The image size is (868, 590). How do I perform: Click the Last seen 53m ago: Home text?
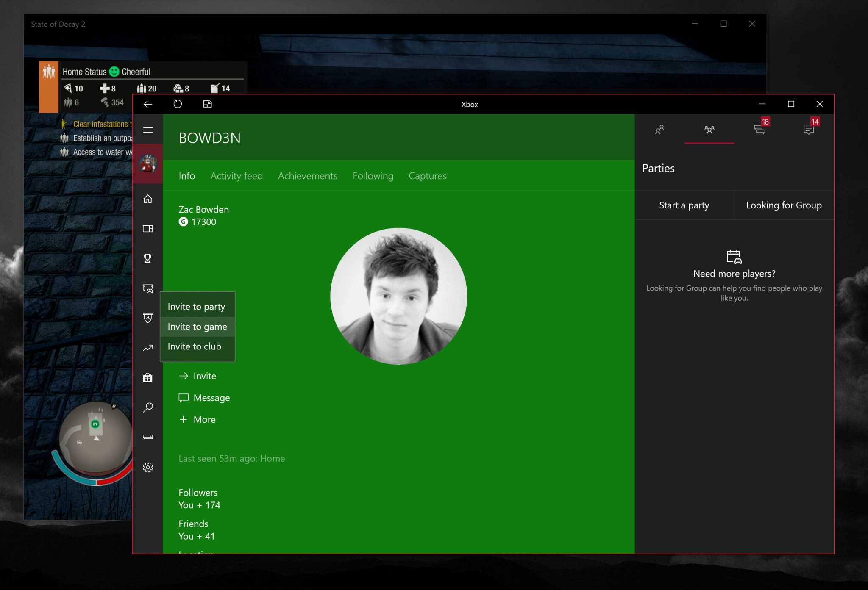(x=231, y=459)
